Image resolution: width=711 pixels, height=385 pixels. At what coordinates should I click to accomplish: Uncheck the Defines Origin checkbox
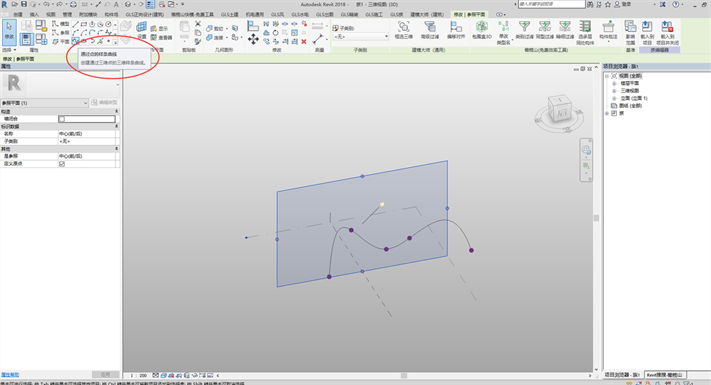pyautogui.click(x=62, y=164)
